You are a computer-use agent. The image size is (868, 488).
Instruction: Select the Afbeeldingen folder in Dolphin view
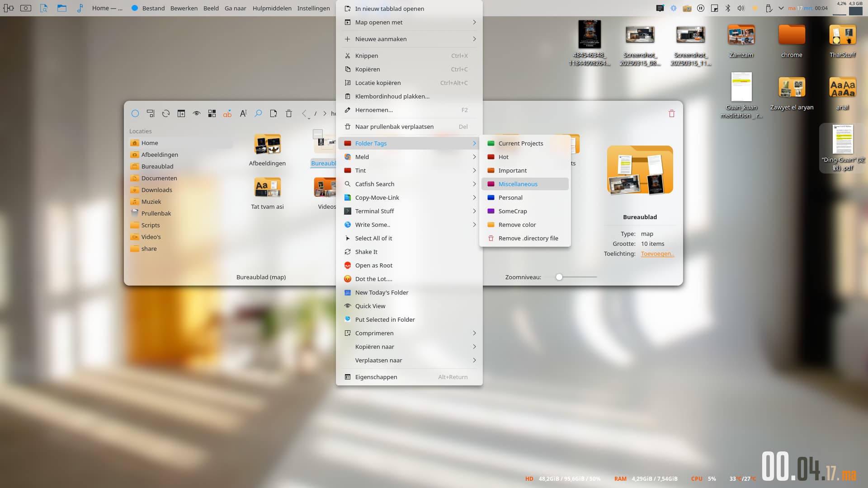[x=267, y=150]
